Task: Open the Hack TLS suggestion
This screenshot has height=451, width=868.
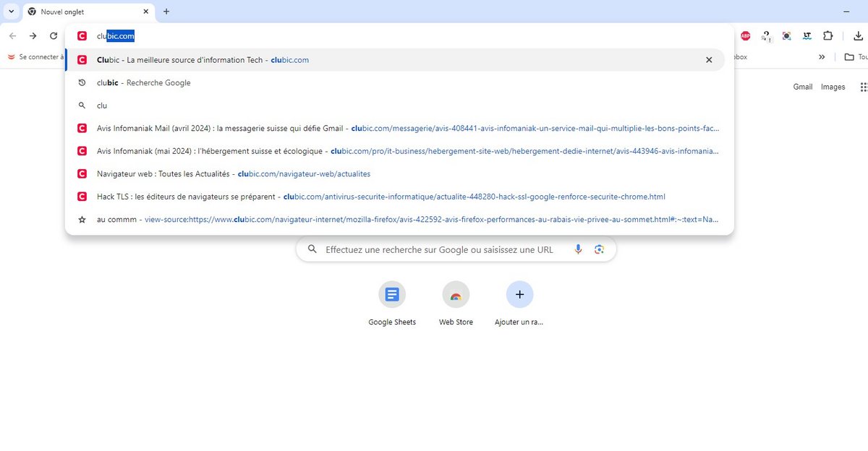Action: click(x=395, y=197)
